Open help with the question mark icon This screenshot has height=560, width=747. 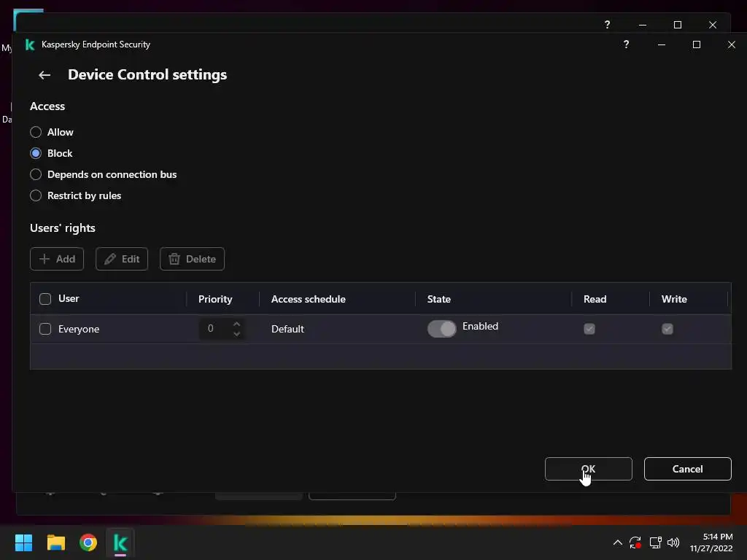626,44
